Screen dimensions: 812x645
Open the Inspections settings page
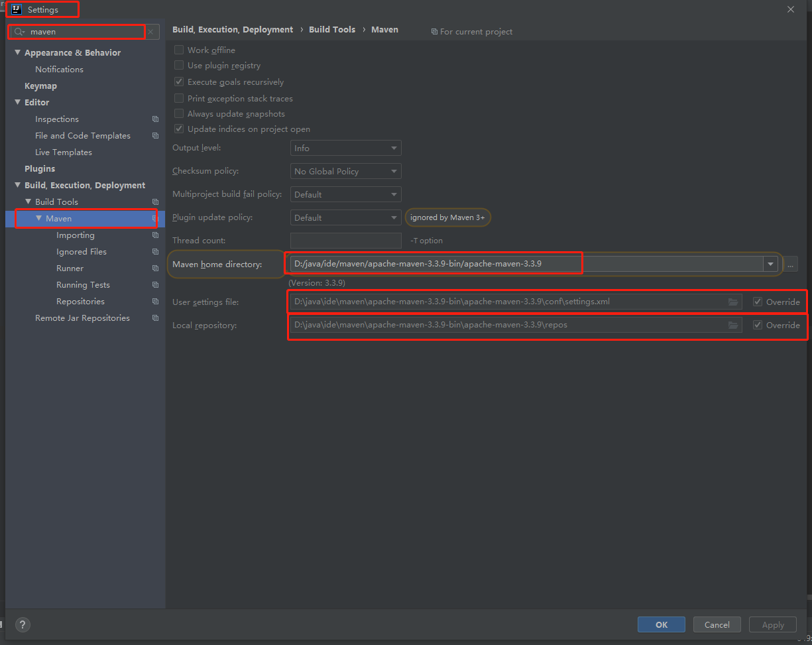(x=57, y=119)
